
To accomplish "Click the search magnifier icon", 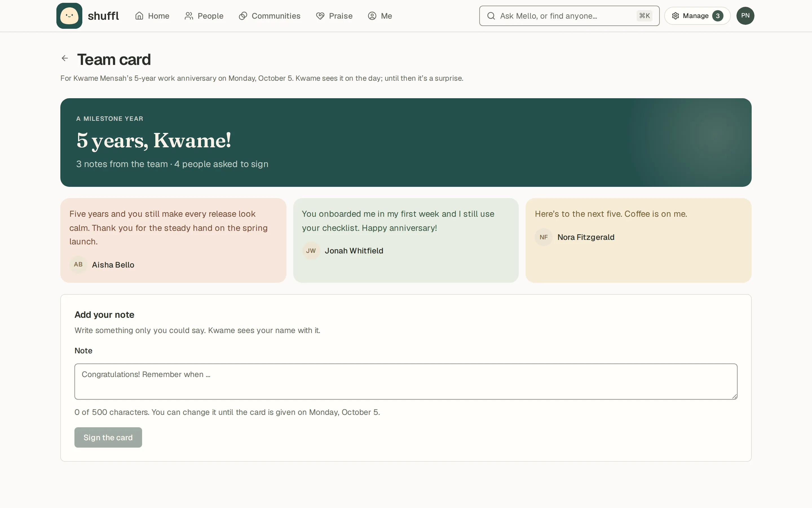I will pos(491,16).
